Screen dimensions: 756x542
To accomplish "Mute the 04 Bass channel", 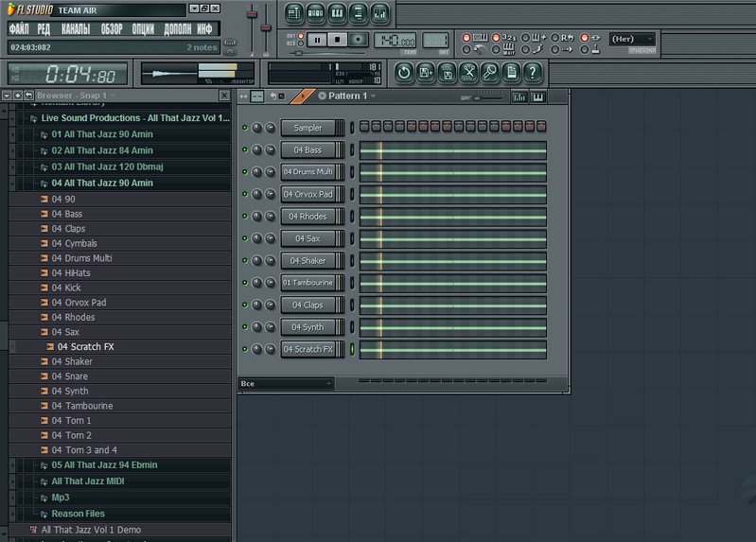I will [x=245, y=150].
